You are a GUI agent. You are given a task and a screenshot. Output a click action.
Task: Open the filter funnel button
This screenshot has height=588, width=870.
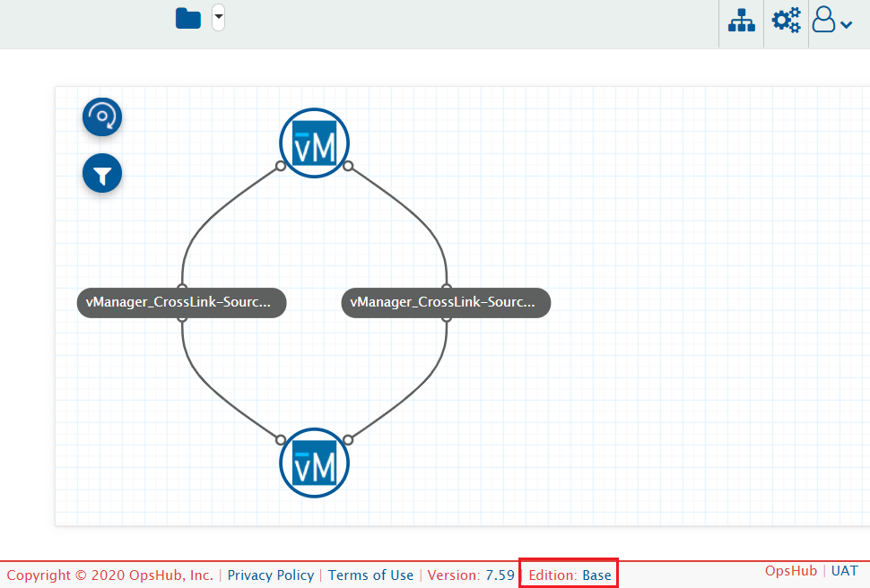coord(102,174)
